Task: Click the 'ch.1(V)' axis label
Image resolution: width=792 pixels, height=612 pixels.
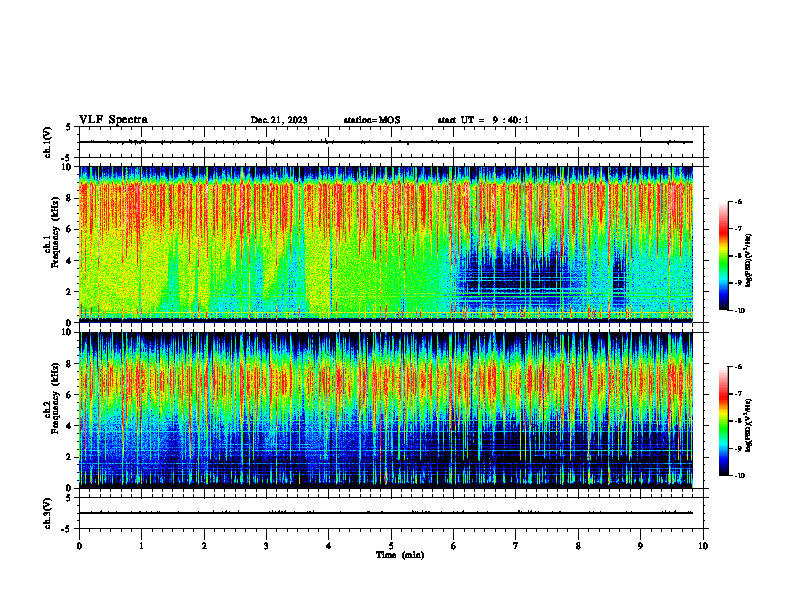Action: coord(47,142)
